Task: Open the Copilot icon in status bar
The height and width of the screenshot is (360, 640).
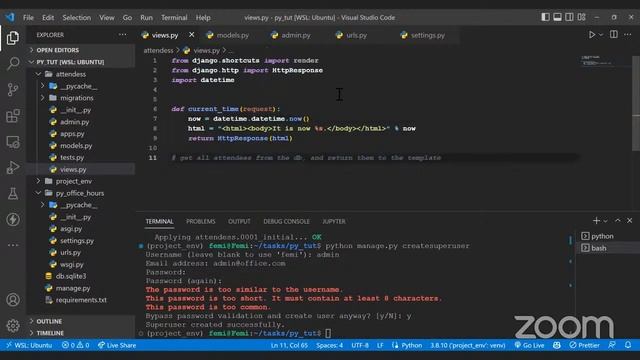Action: click(x=557, y=345)
